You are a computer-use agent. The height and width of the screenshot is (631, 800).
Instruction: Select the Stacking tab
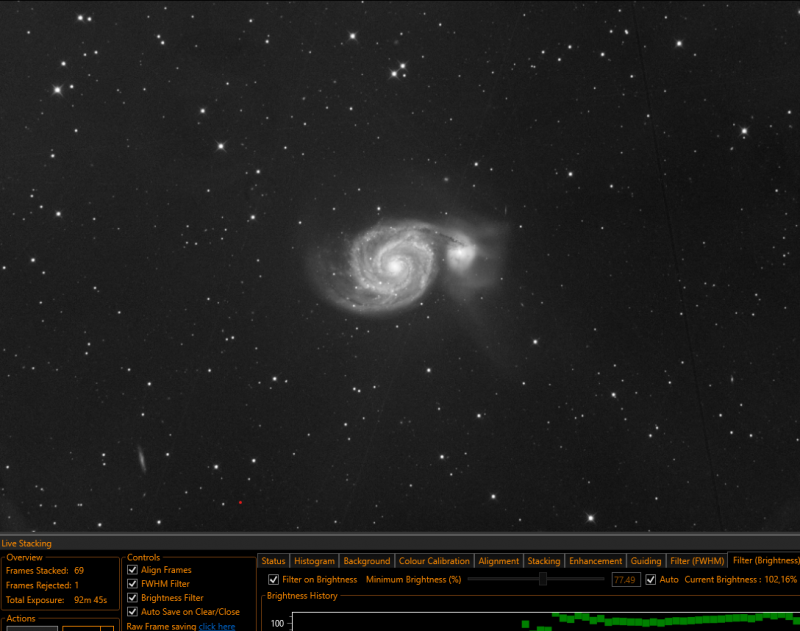544,561
